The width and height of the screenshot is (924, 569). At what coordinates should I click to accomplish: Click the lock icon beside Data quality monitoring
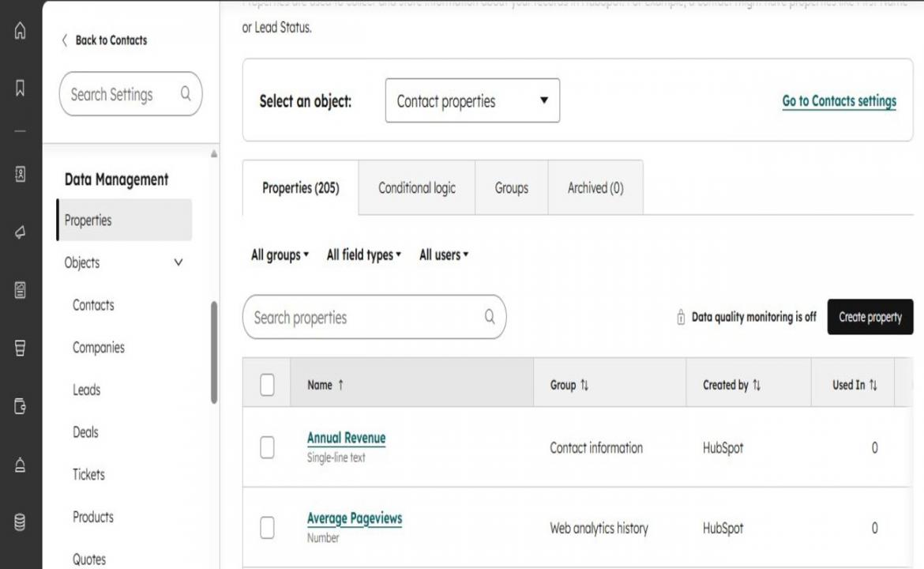tap(681, 317)
